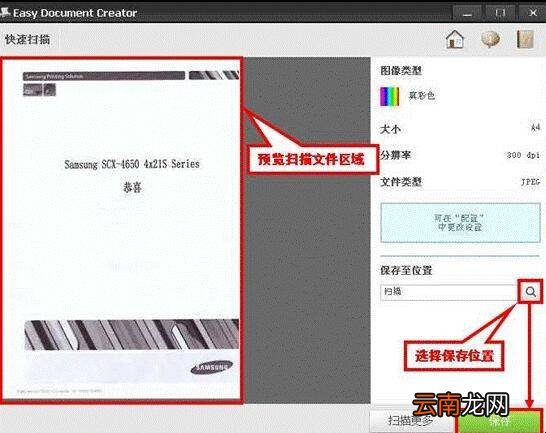Click the 图像类型 label
The height and width of the screenshot is (433, 546).
(401, 70)
